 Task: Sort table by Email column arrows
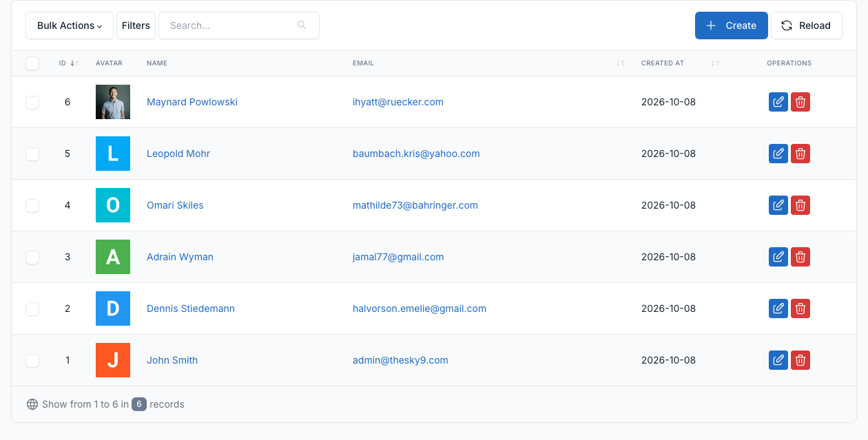click(621, 63)
